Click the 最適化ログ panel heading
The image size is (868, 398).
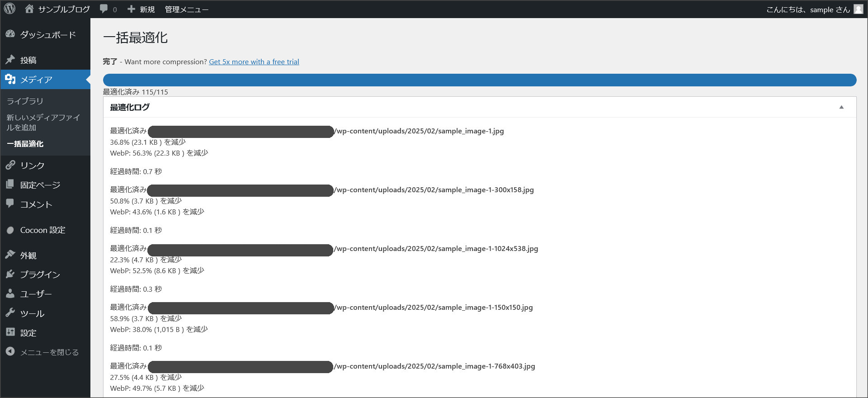coord(130,107)
